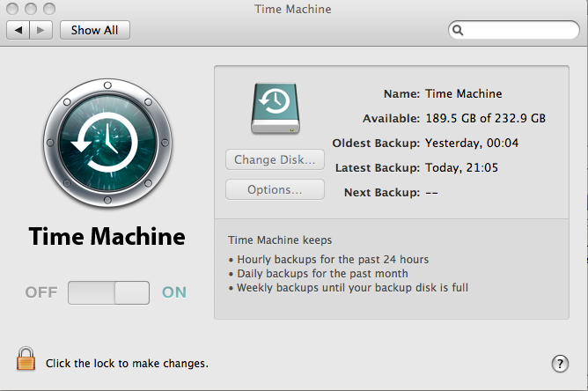The height and width of the screenshot is (391, 588).
Task: Click the back navigation arrow
Action: 18,30
